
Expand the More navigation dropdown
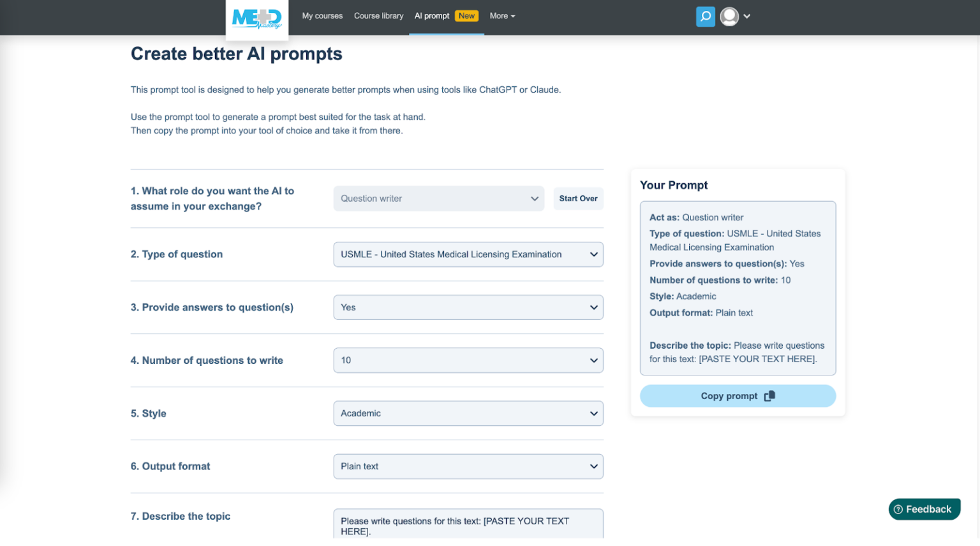click(502, 16)
